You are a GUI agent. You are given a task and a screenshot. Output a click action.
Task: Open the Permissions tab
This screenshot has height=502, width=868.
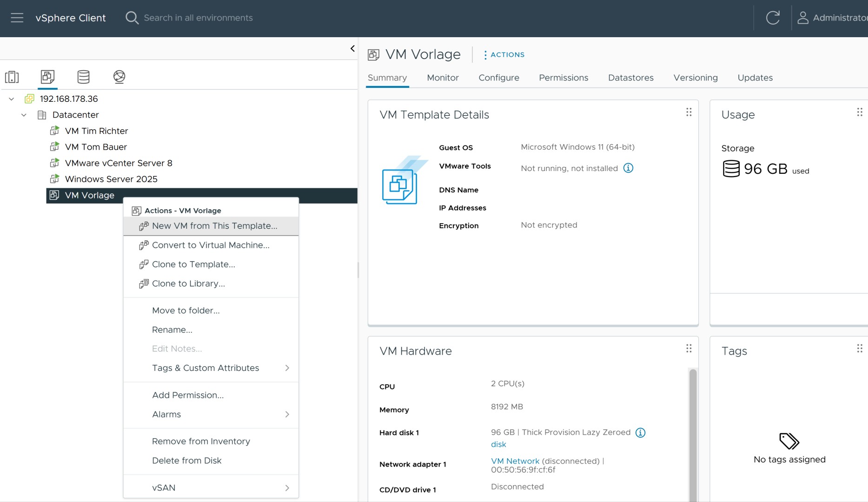[x=563, y=78]
